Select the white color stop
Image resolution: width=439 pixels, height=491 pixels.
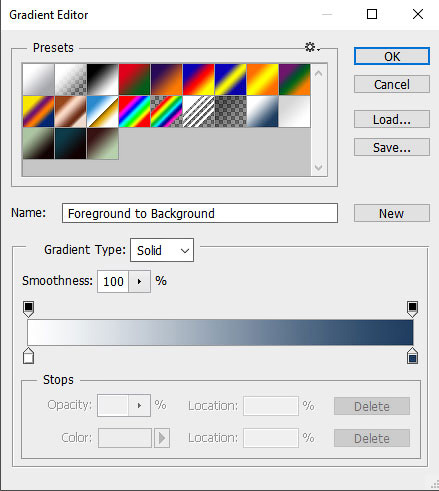pos(29,355)
